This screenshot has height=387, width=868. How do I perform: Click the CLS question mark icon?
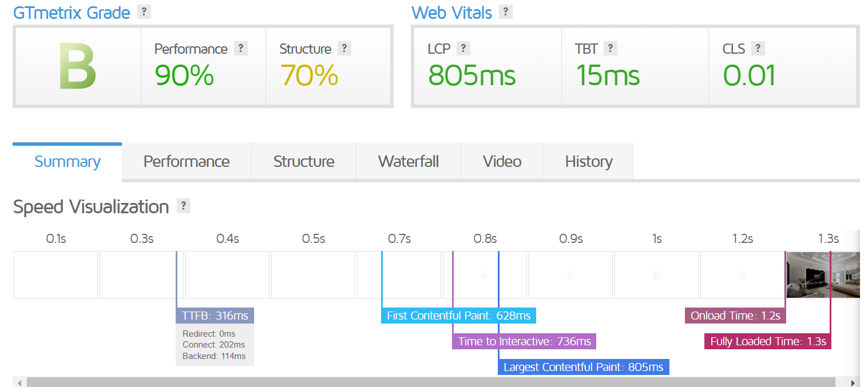tap(758, 49)
